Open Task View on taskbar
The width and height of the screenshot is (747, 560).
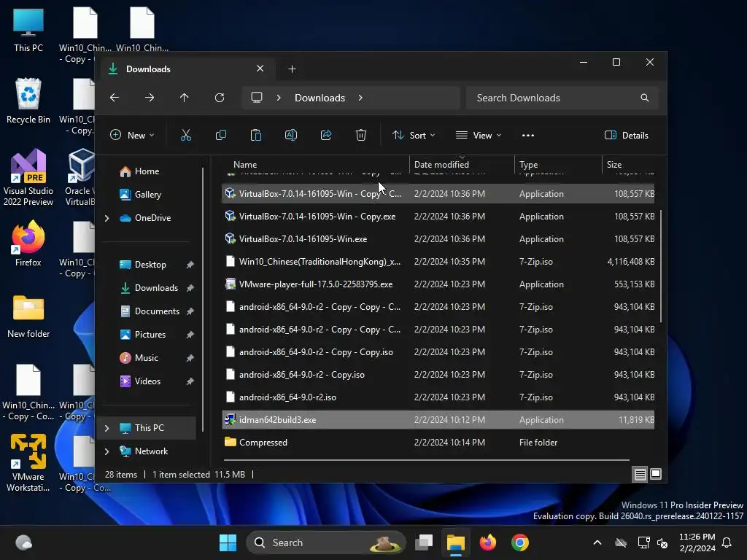[x=424, y=542]
